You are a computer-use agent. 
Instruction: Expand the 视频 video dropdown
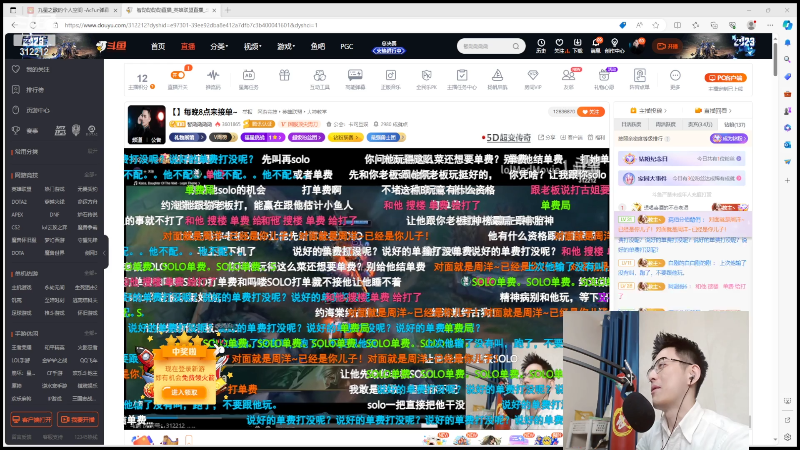(252, 46)
